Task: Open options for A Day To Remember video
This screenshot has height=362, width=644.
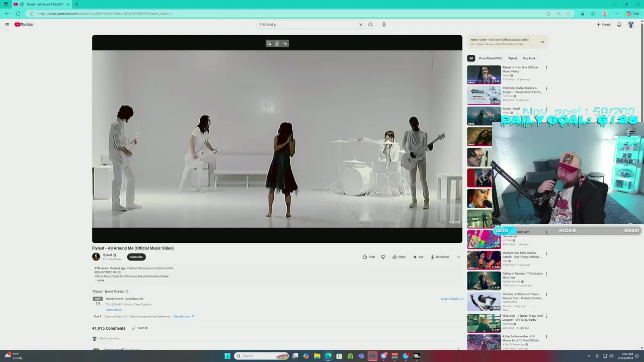Action: tap(546, 337)
